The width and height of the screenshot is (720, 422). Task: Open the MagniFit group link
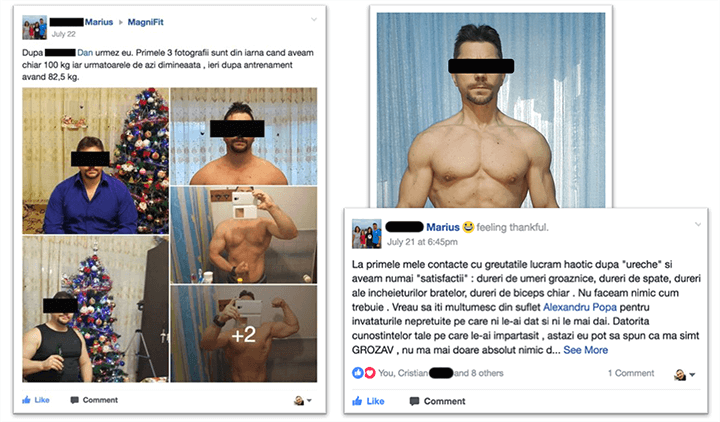click(145, 22)
